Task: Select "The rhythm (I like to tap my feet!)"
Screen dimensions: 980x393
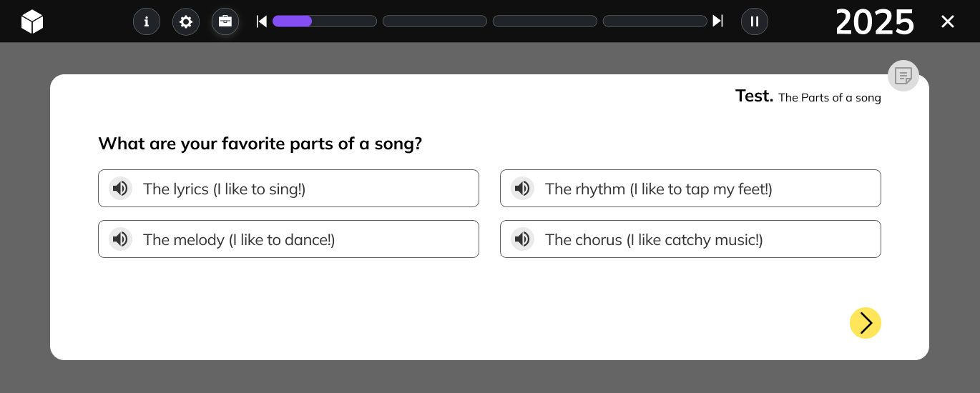Action: (690, 189)
